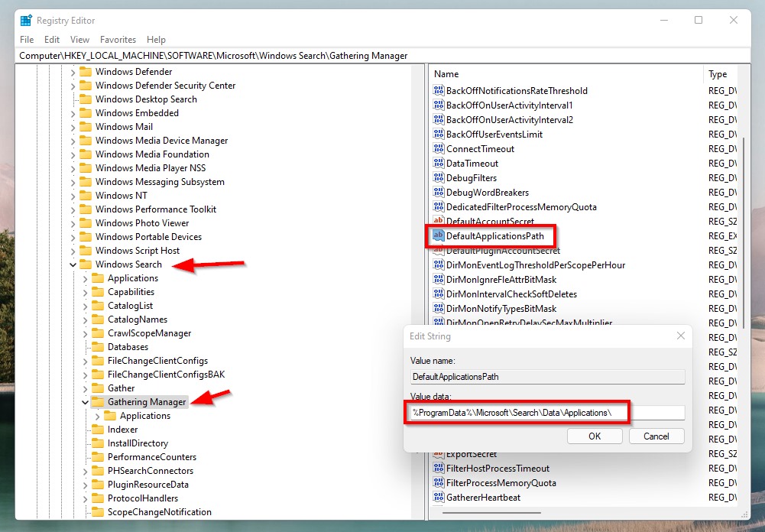The width and height of the screenshot is (765, 532).
Task: Click the Windows Defender folder icon
Action: [x=86, y=72]
